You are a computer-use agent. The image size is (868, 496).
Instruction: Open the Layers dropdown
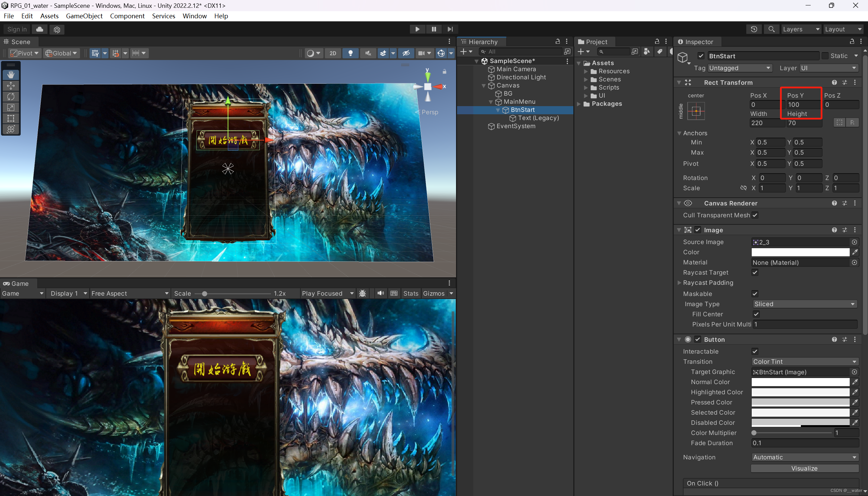point(801,29)
